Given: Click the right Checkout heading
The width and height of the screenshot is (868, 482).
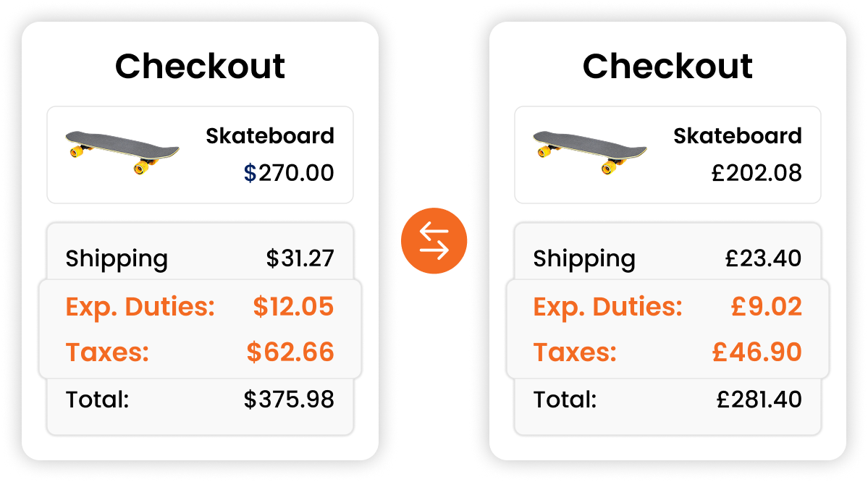Looking at the screenshot, I should 667,67.
